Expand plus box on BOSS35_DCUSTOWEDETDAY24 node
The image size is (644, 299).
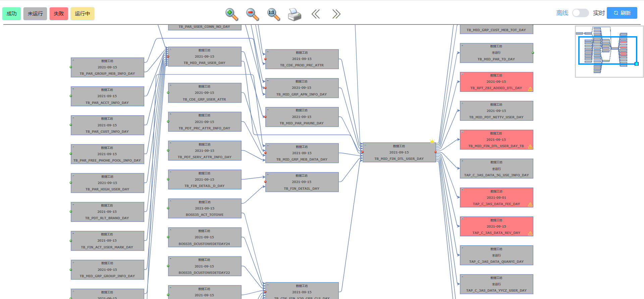(170, 230)
